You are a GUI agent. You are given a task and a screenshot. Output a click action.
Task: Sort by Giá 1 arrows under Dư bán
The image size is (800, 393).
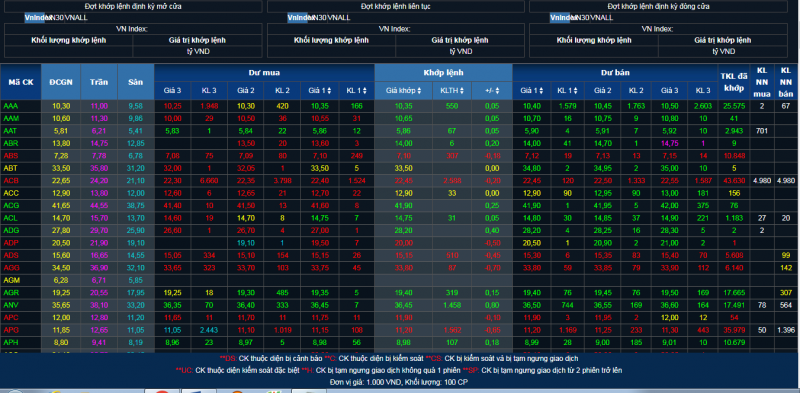click(x=541, y=90)
